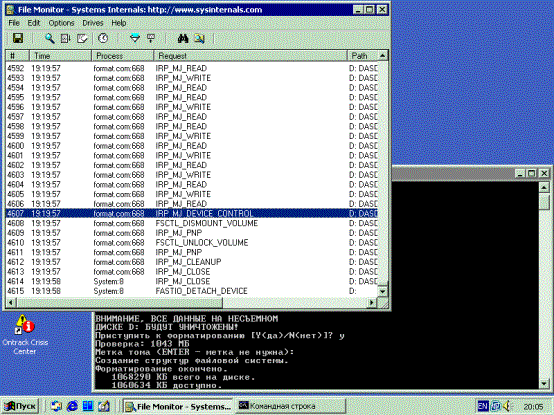Select row 4608 FSCTL_DISMOUNT_VOLUME
Image resolution: width=554 pixels, height=415 pixels.
191,223
